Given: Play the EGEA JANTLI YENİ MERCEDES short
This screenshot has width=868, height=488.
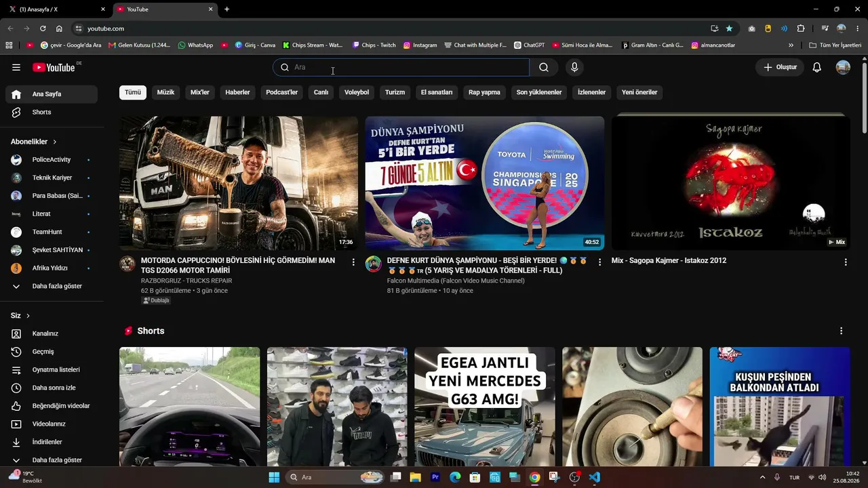Looking at the screenshot, I should pos(485,407).
